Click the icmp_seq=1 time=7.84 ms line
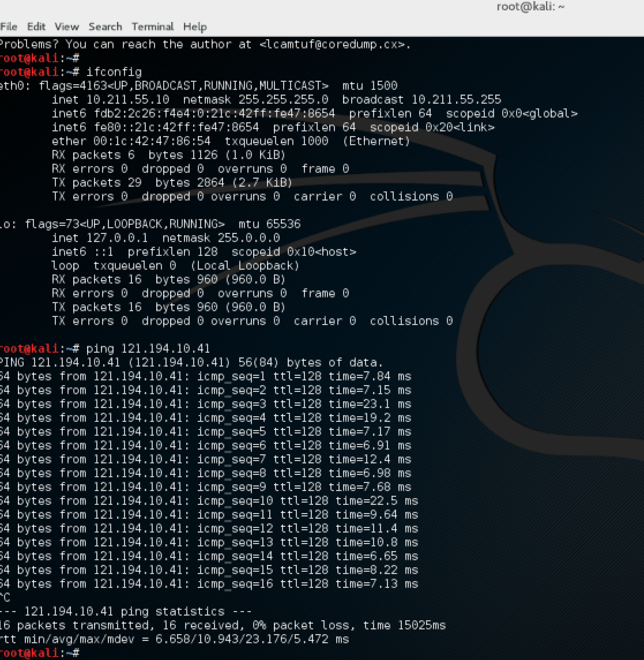 click(205, 377)
